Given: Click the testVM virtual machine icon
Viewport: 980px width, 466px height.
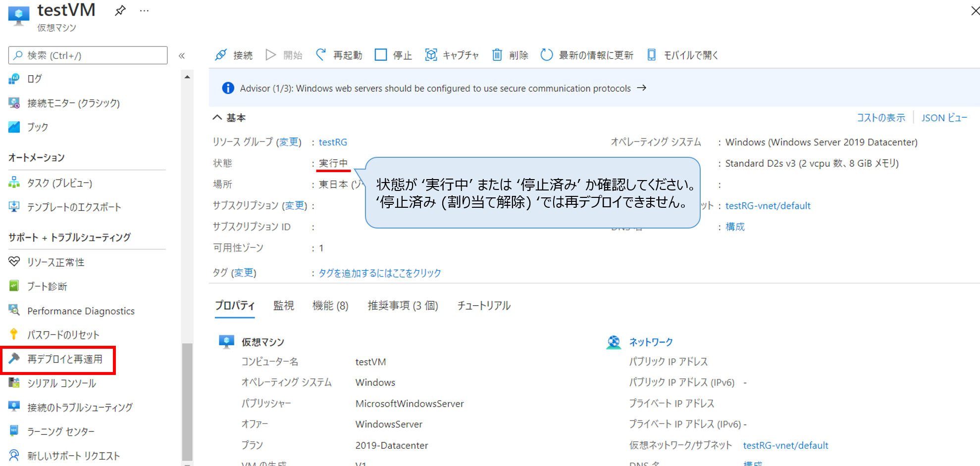Looking at the screenshot, I should [x=19, y=16].
